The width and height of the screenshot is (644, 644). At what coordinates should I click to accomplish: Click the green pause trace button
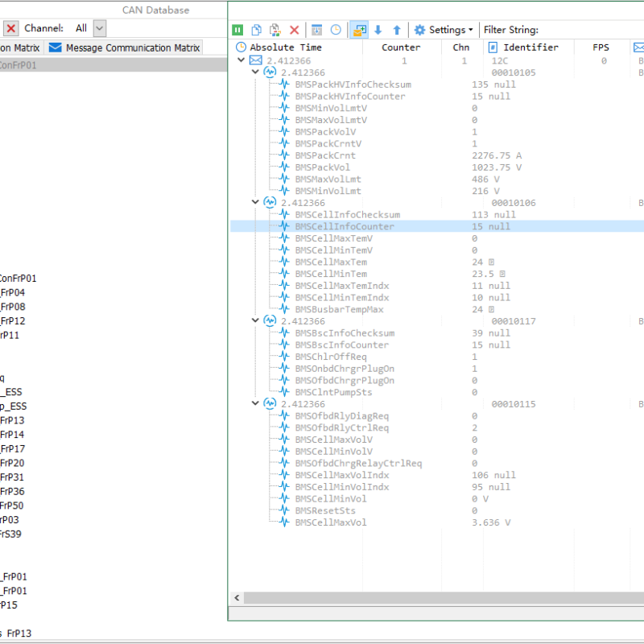tap(238, 30)
